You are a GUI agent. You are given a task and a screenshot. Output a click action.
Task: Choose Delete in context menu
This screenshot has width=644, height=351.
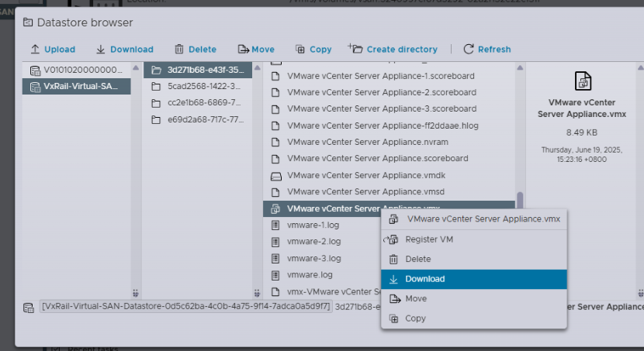click(474, 259)
